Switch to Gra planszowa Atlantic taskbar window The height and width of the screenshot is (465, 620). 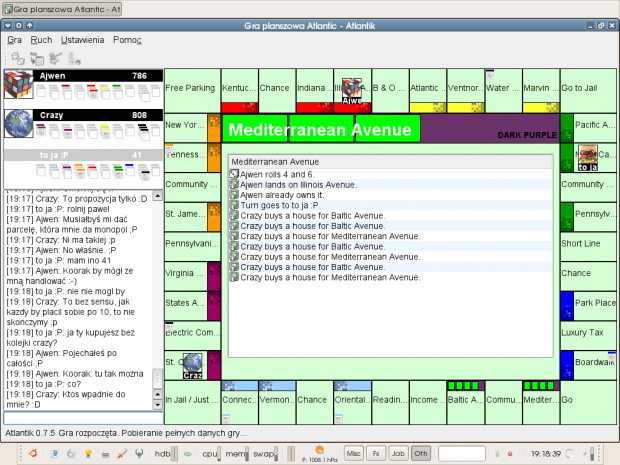point(62,8)
